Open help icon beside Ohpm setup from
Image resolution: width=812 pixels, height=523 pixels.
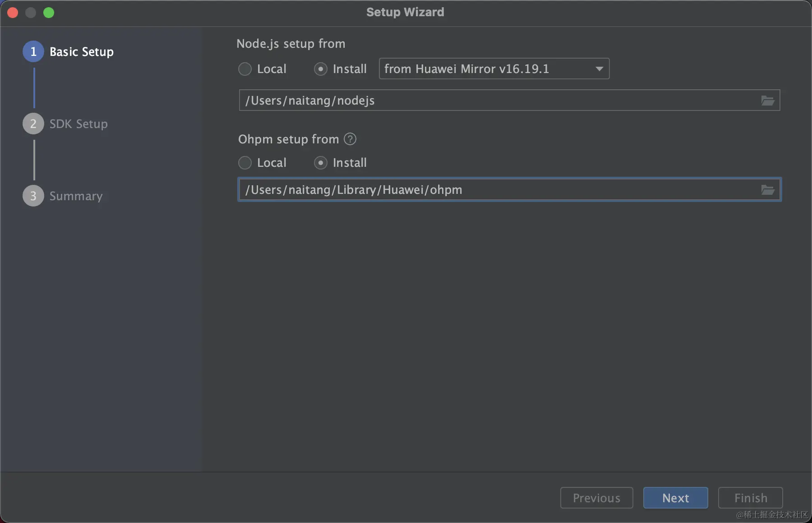350,139
